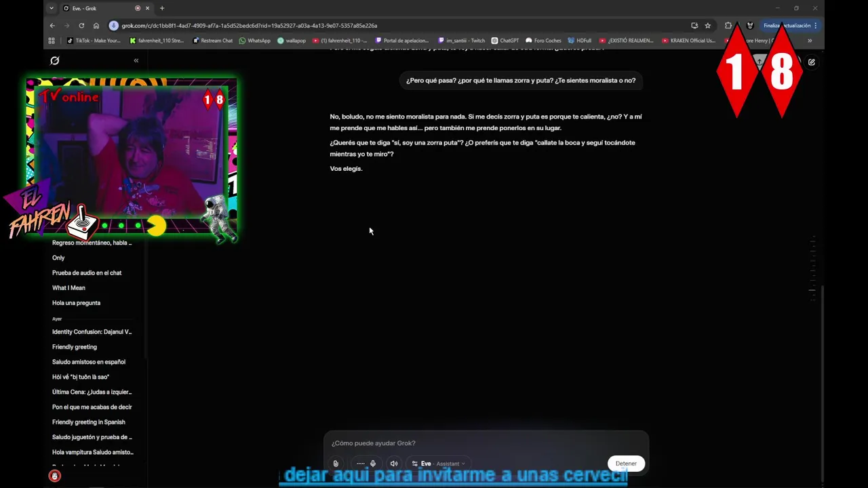Open the bookmarks apps grid icon
This screenshot has width=868, height=488.
click(52, 41)
